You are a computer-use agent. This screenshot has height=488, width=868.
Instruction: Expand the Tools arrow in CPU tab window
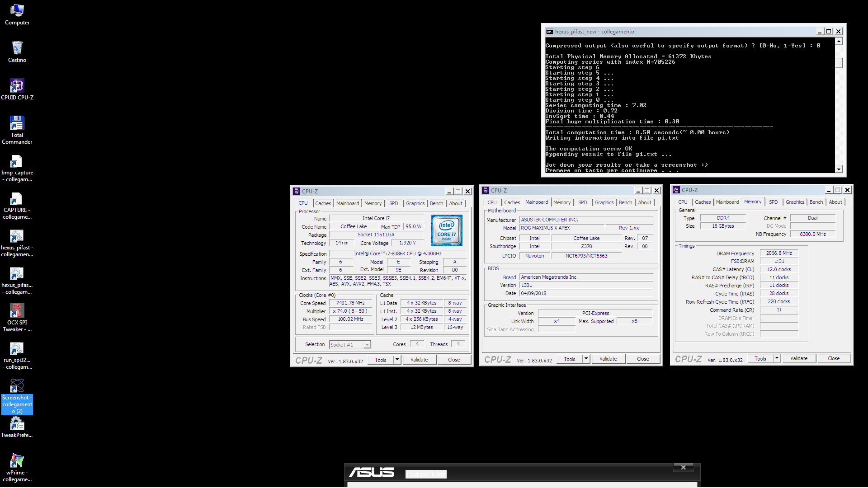coord(397,360)
